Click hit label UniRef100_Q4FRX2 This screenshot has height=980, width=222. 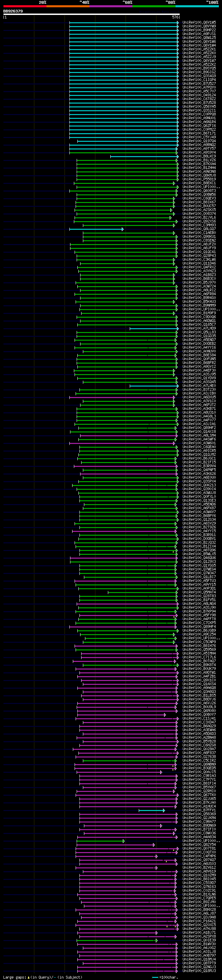coord(199,267)
